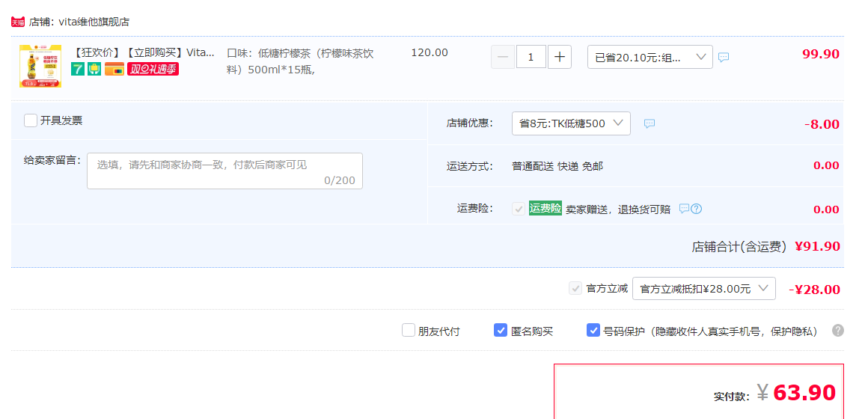Viewport: 868px width, 419px height.
Task: Click the orange credit card payment badge
Action: tap(114, 69)
